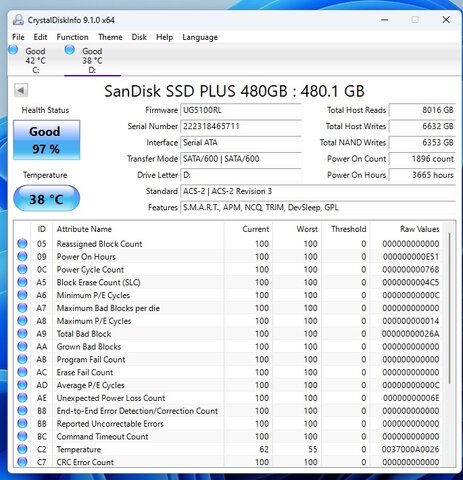Click the Total Host Writes value 6632 GB
463x480 pixels.
(422, 126)
